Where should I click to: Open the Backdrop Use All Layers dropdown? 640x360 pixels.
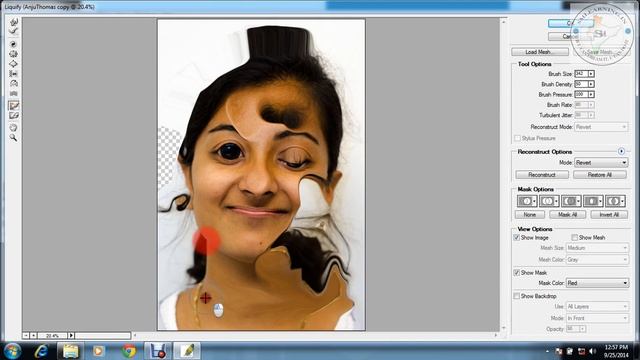point(597,307)
